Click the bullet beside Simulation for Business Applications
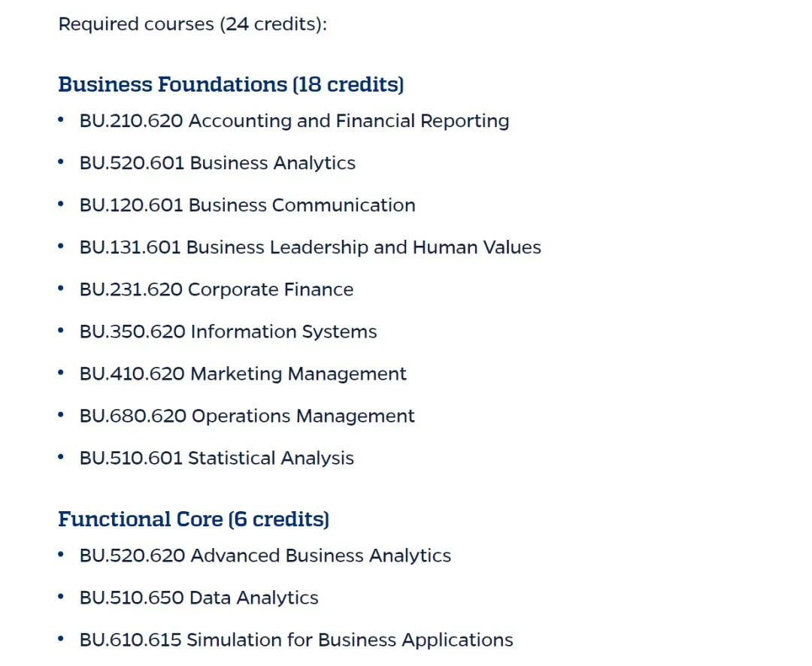 (x=61, y=639)
